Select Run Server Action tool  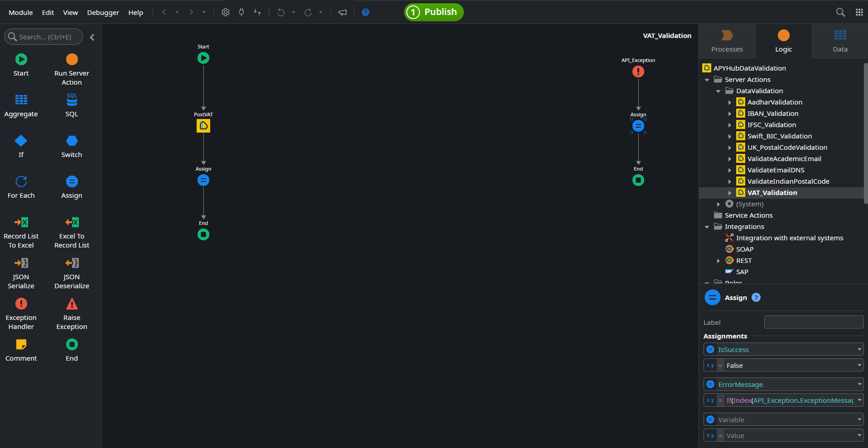(72, 70)
